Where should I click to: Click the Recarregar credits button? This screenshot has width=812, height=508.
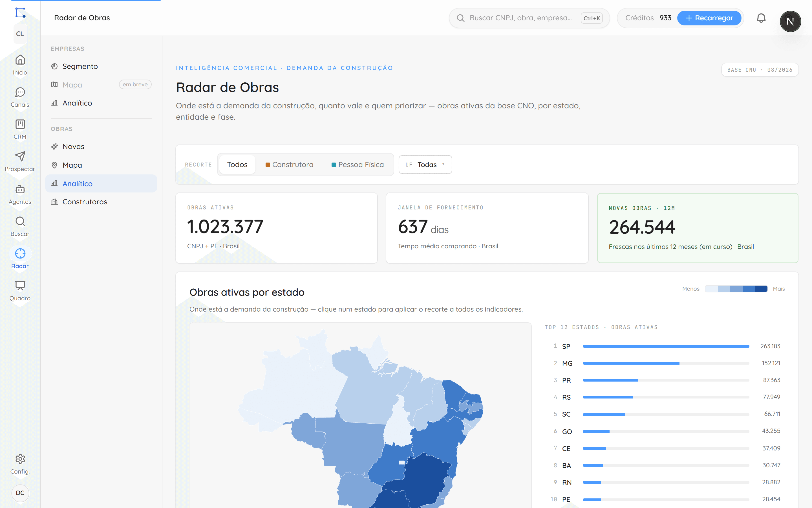[x=709, y=18]
